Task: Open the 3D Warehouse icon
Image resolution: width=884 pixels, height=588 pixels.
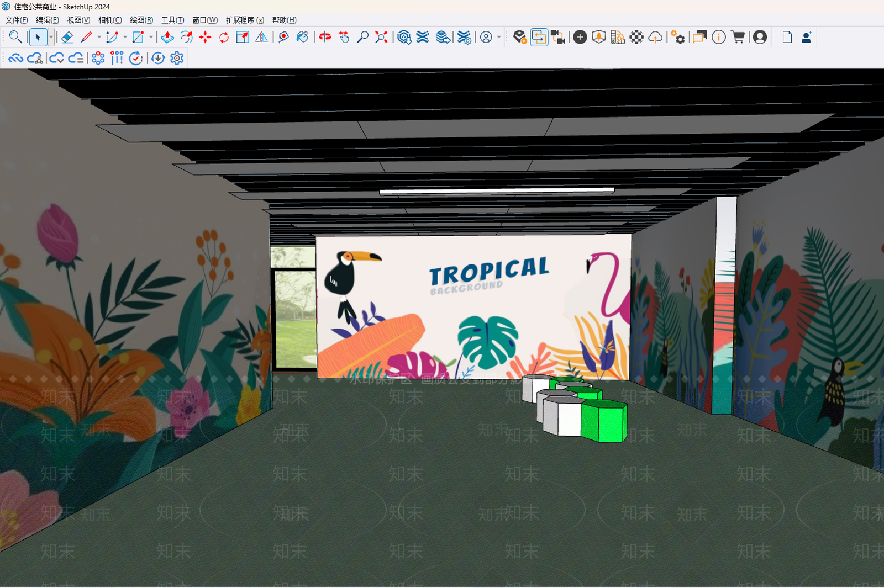Action: [404, 37]
